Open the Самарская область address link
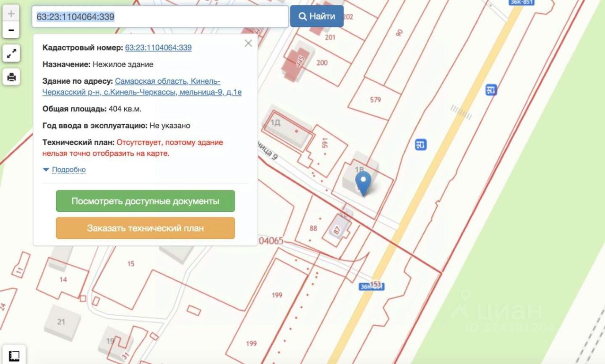Viewport: 605px width, 364px height. coord(142,87)
